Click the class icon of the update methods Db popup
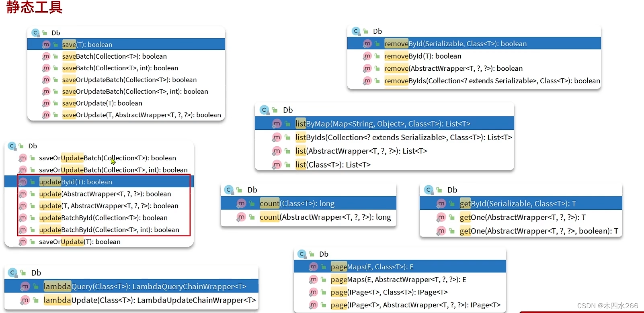The height and width of the screenshot is (313, 644). [12, 146]
